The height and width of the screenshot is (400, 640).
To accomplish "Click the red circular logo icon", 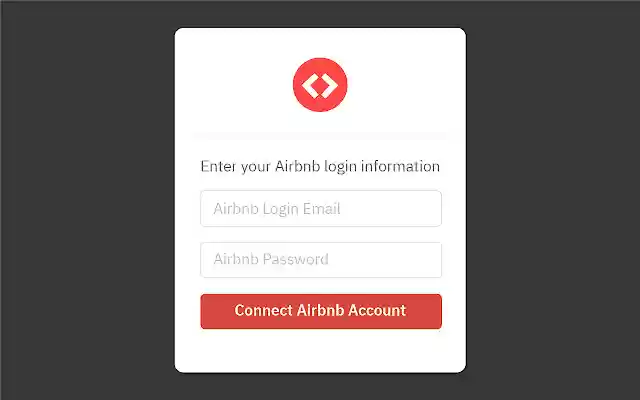I will pyautogui.click(x=320, y=85).
